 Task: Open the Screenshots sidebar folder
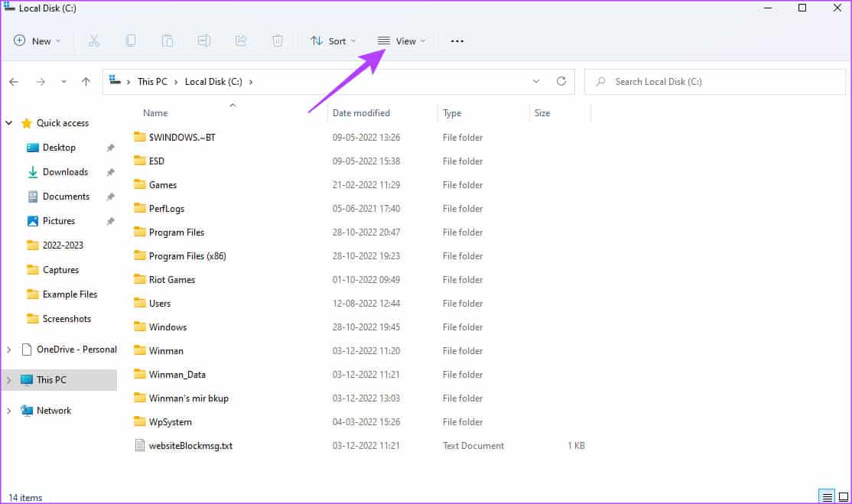click(x=67, y=318)
